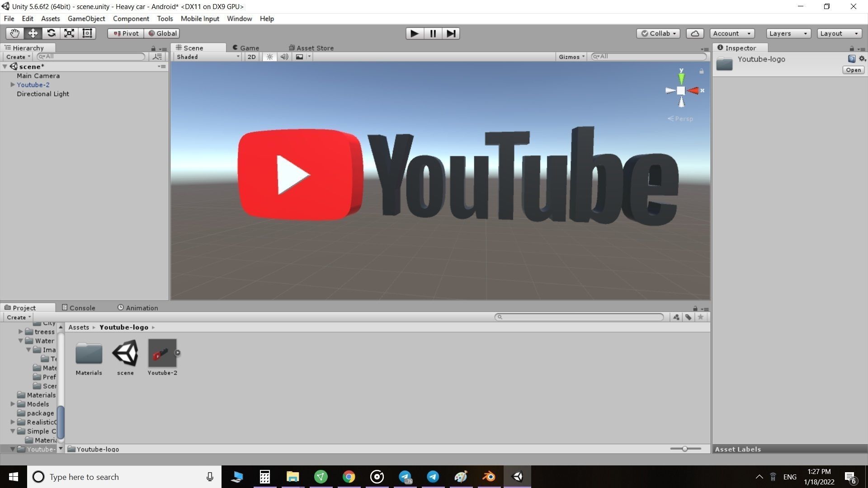Screen dimensions: 868x488
Task: Click Hierarchy search filter type icon
Action: (x=157, y=57)
